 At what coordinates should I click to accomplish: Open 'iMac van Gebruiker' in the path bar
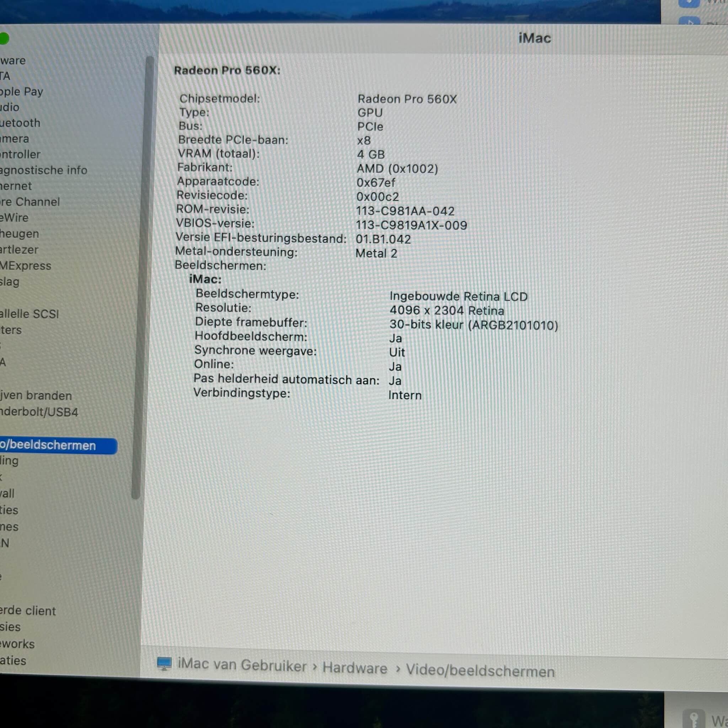[x=242, y=665]
